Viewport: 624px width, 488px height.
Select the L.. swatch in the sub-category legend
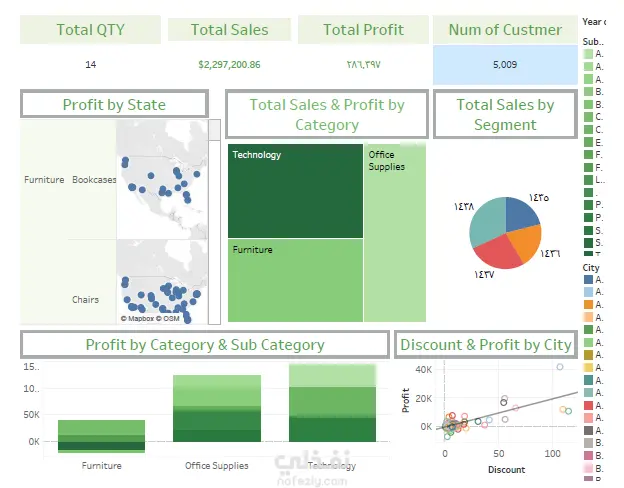point(588,180)
